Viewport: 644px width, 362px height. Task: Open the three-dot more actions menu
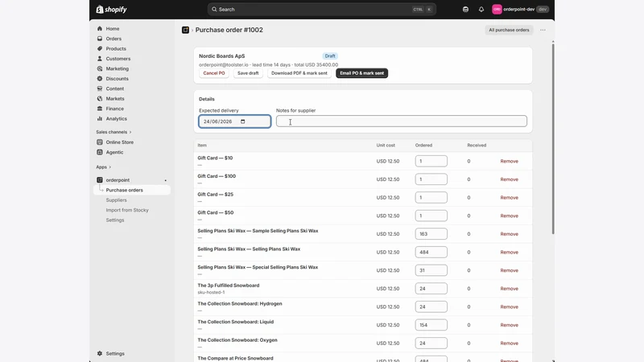pos(543,30)
